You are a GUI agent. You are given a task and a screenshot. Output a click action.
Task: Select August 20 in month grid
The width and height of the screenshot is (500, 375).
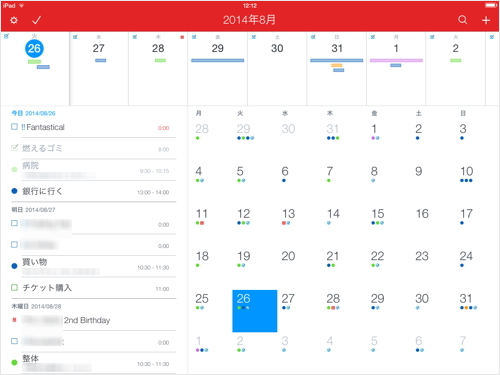tap(288, 256)
